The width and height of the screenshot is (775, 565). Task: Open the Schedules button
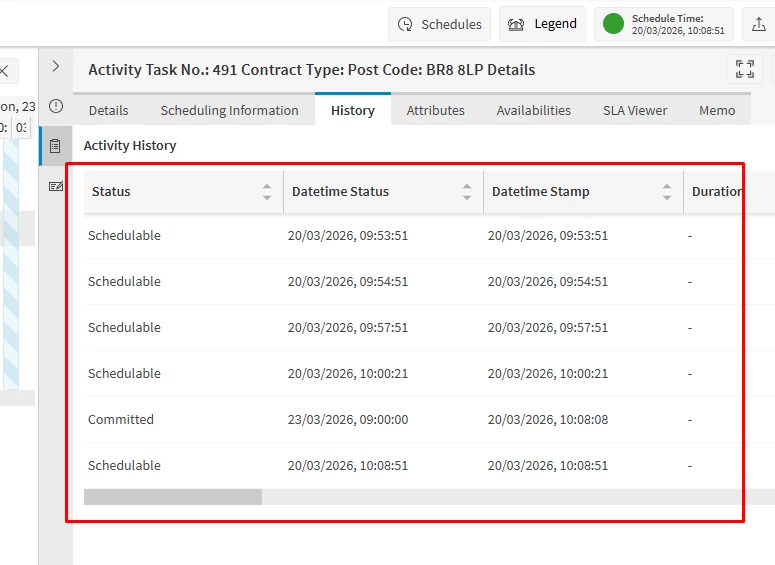pos(439,24)
